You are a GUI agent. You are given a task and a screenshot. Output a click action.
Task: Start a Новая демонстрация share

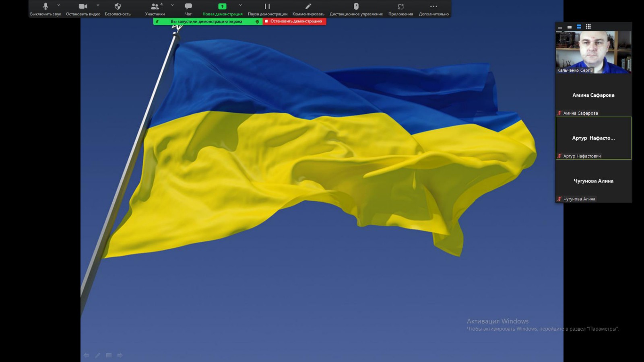click(x=222, y=9)
